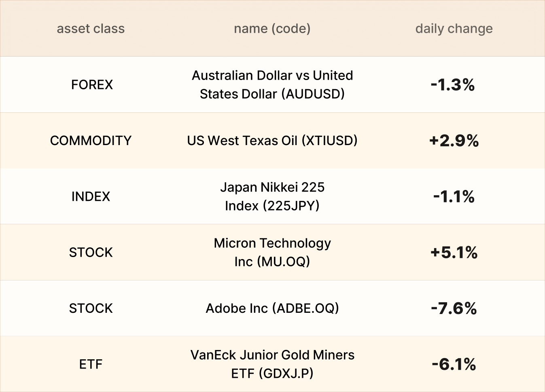Click the +2.9% daily change value
Screen dimensions: 545x392
coord(454,141)
